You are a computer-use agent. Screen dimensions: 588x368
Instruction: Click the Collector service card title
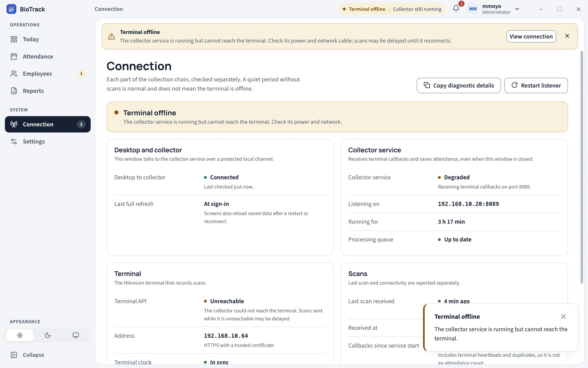tap(374, 150)
